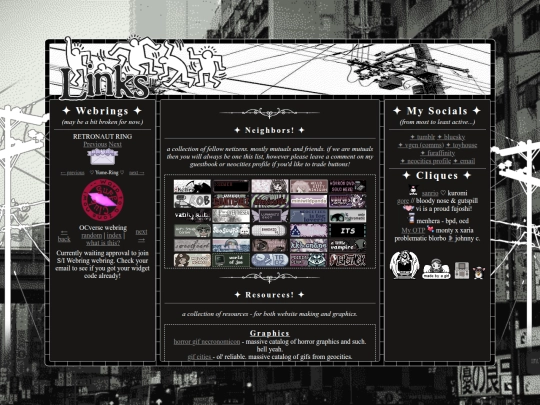Viewport: 540px width, 405px height.
Task: Click the pill bottle menhera icon
Action: point(411,218)
